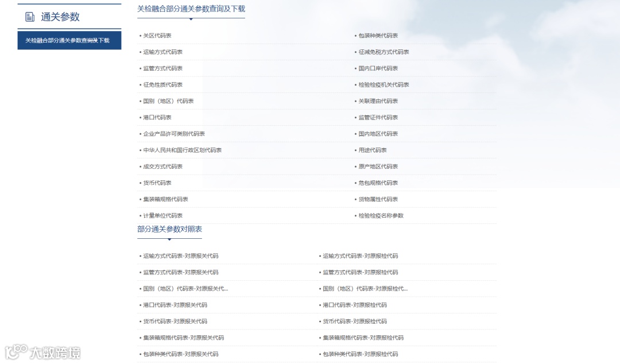Screen dimensions: 620x364
Task: Open the 危包规格代码表 link
Action: [378, 183]
